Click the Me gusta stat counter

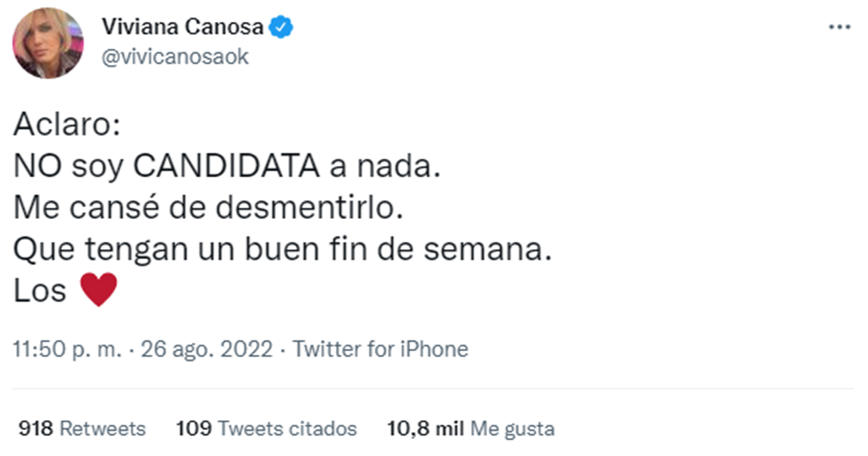coord(471,429)
